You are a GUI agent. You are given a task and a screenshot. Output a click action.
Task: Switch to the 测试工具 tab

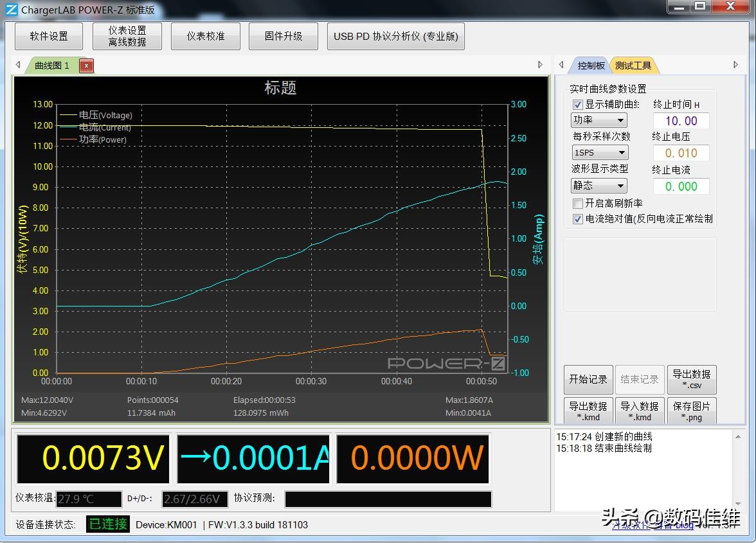point(634,64)
